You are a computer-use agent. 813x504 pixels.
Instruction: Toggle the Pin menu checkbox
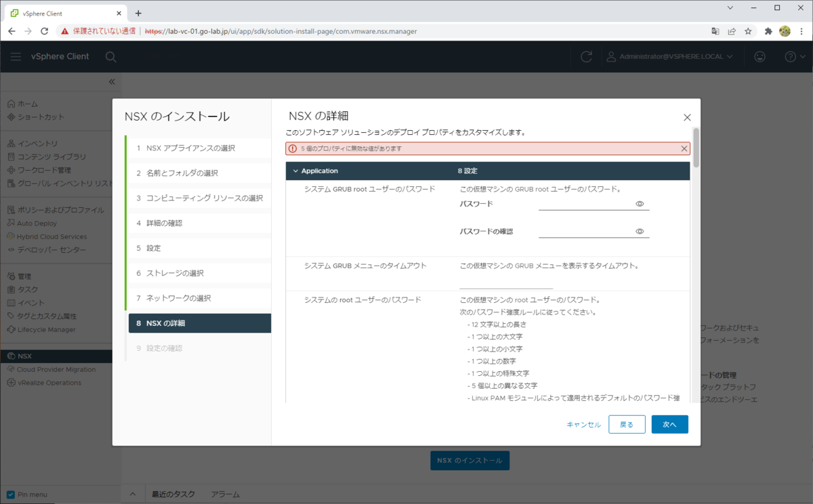click(11, 495)
